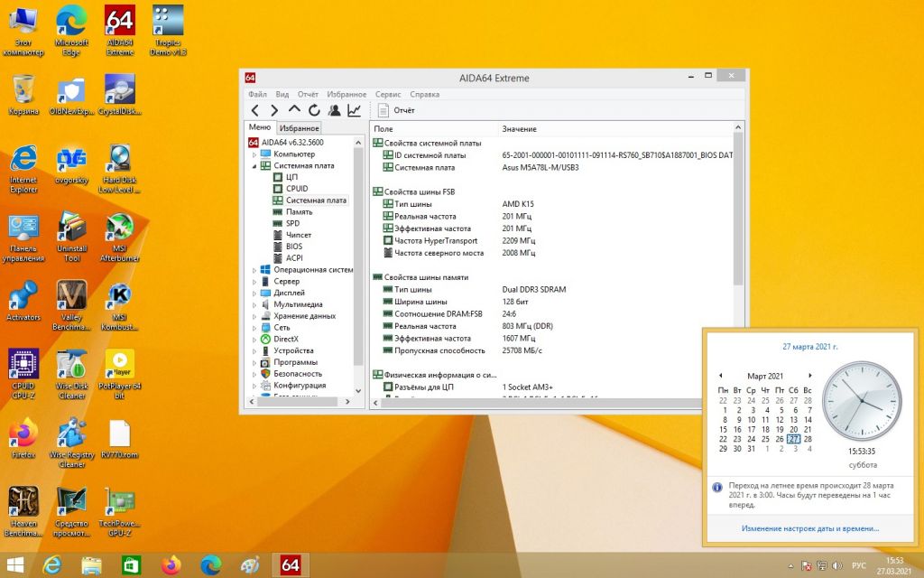
Task: Switch to the Избранное tab in the sidebar
Action: point(300,128)
